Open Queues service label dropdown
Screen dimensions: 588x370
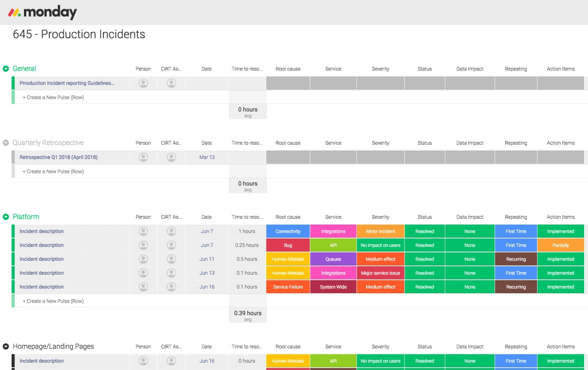tap(333, 259)
